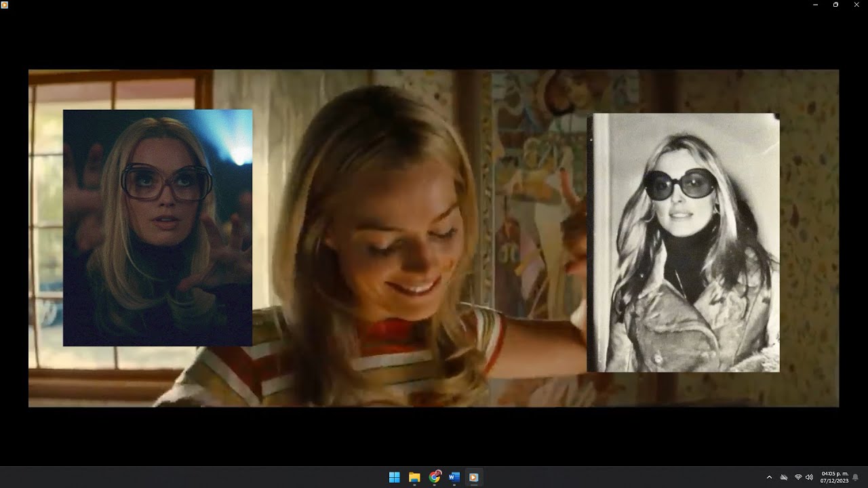The height and width of the screenshot is (488, 868).
Task: Open File Explorer from the taskbar
Action: pos(414,477)
